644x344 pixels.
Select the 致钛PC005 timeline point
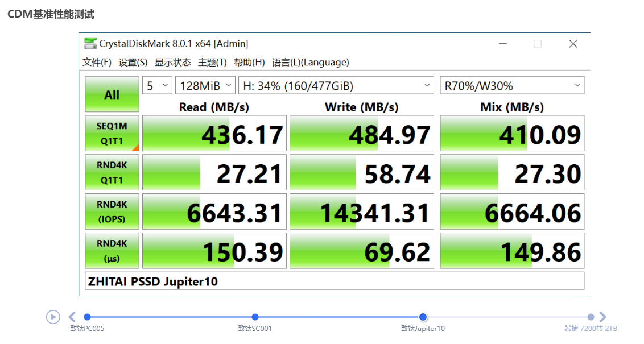[87, 317]
